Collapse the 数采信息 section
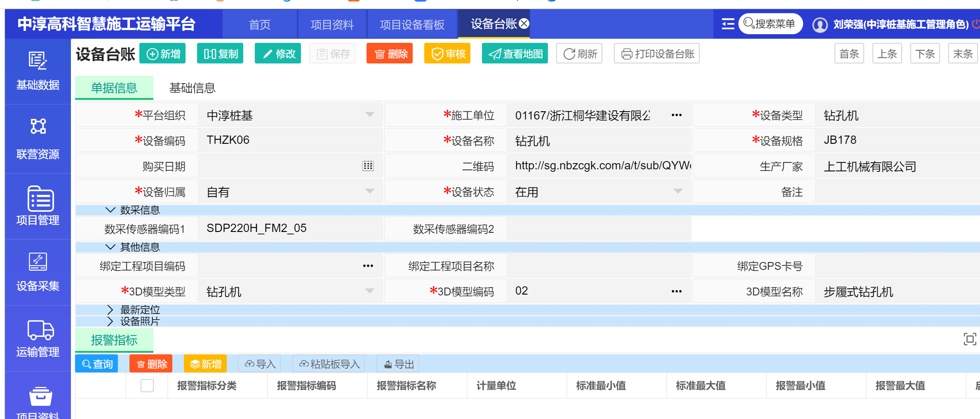This screenshot has height=419, width=980. tap(110, 210)
